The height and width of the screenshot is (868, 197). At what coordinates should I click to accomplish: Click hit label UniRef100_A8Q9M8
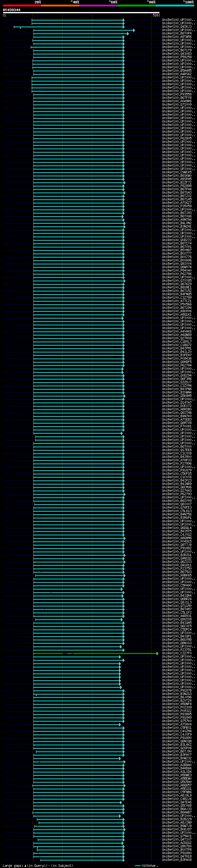tap(177, 538)
